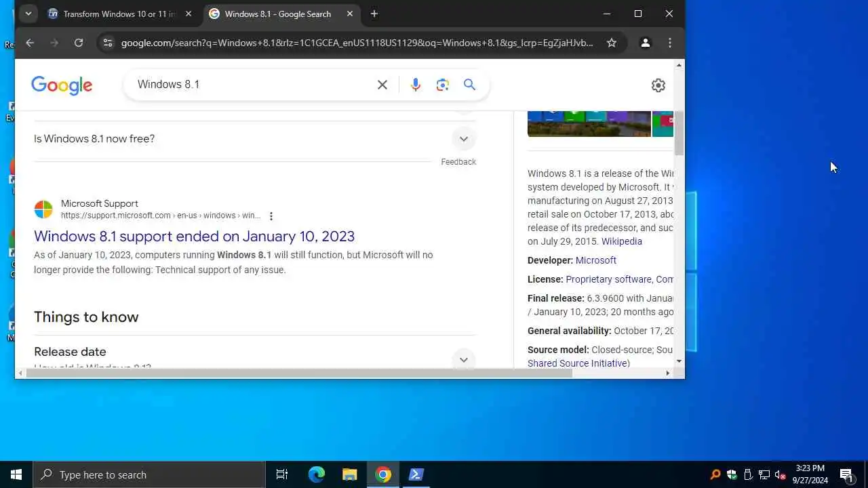Viewport: 868px width, 488px height.
Task: Click the URL address bar
Action: tap(357, 43)
